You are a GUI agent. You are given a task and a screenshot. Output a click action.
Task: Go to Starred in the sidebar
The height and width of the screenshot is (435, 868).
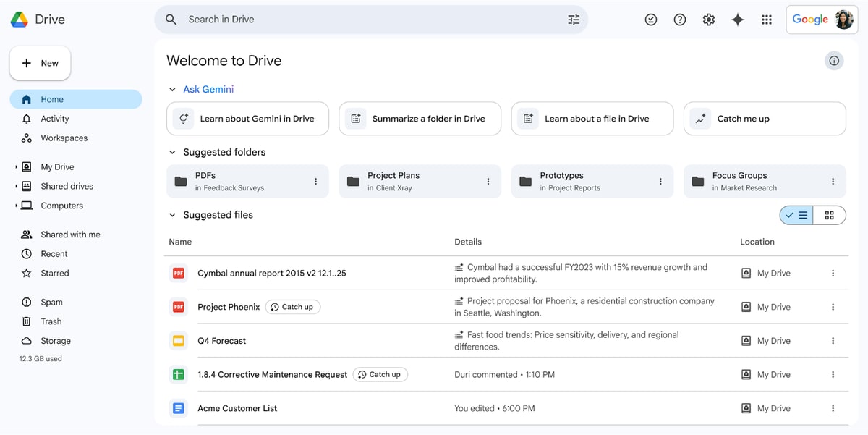[54, 274]
